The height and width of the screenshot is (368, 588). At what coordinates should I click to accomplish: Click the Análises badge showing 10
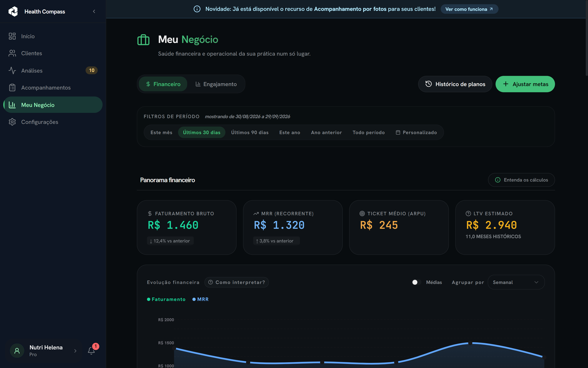92,70
